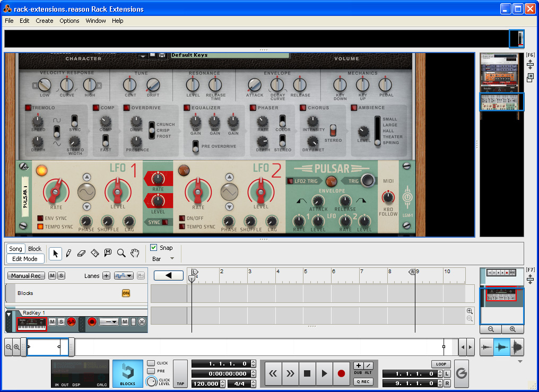
Task: Select next LFO 1 waveform up arrow
Action: point(86,177)
